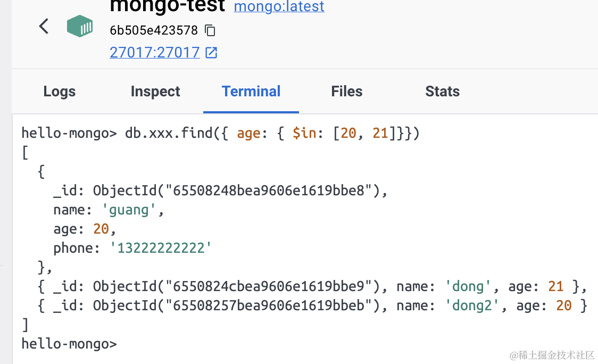
Task: Go back with the left arrow
Action: pyautogui.click(x=44, y=26)
